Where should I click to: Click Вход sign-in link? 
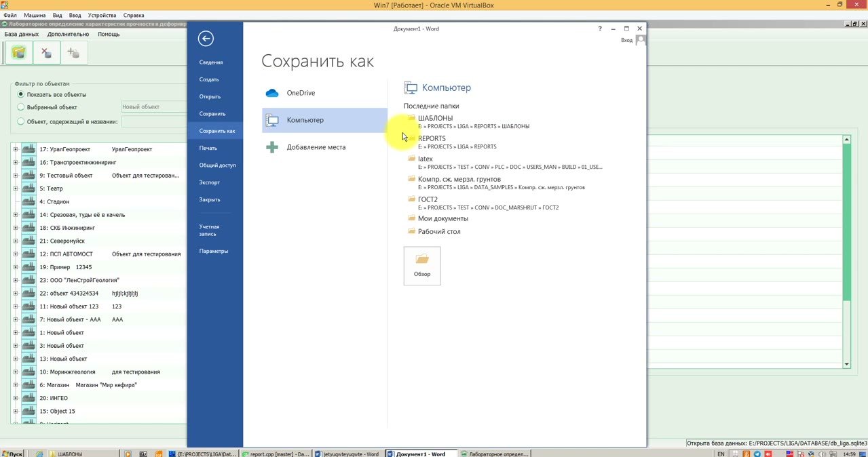(626, 40)
